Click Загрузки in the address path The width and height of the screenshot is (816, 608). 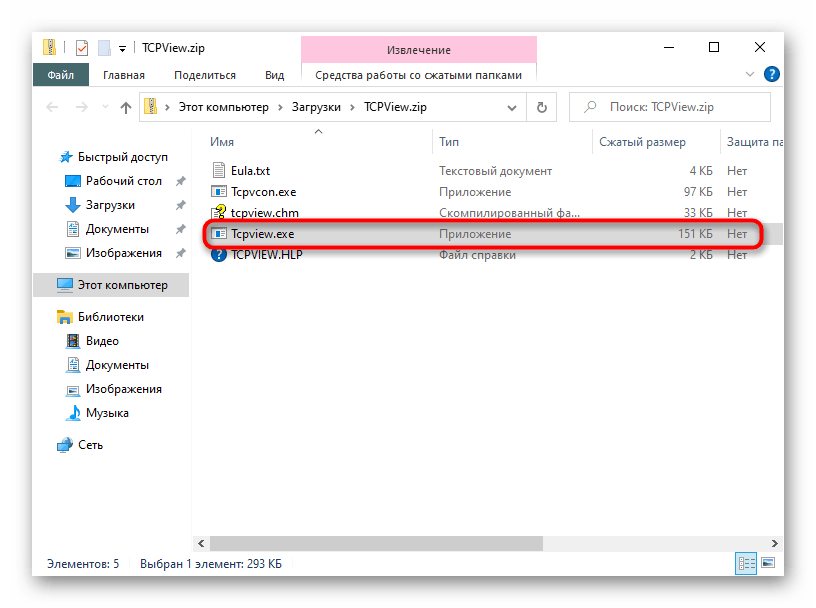click(x=316, y=107)
